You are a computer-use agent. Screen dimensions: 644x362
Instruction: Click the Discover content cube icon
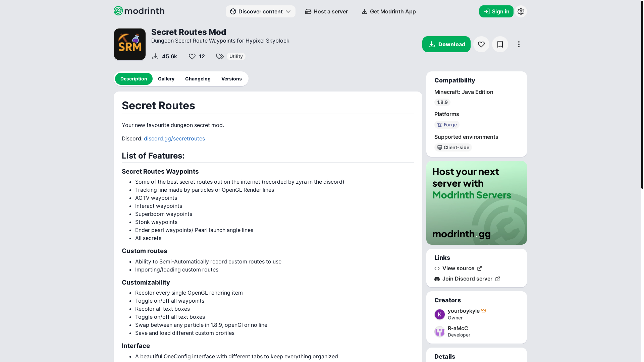[233, 11]
